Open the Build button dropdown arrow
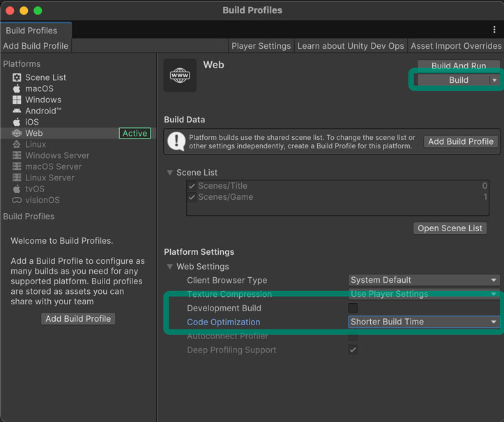The height and width of the screenshot is (422, 504). 494,80
